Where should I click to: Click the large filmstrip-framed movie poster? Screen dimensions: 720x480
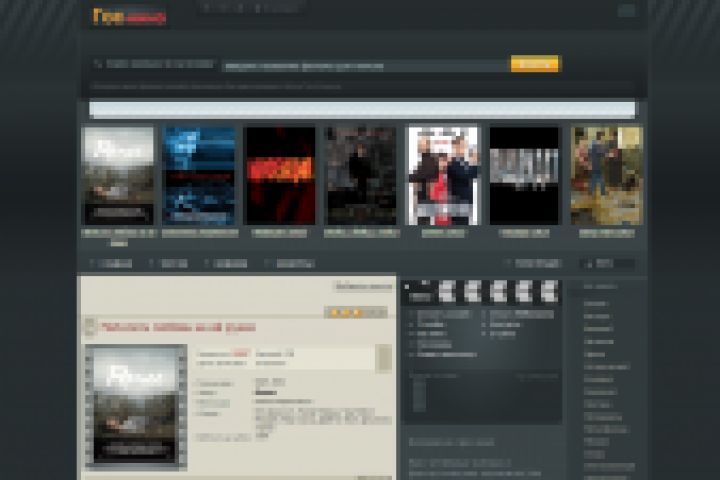[136, 406]
